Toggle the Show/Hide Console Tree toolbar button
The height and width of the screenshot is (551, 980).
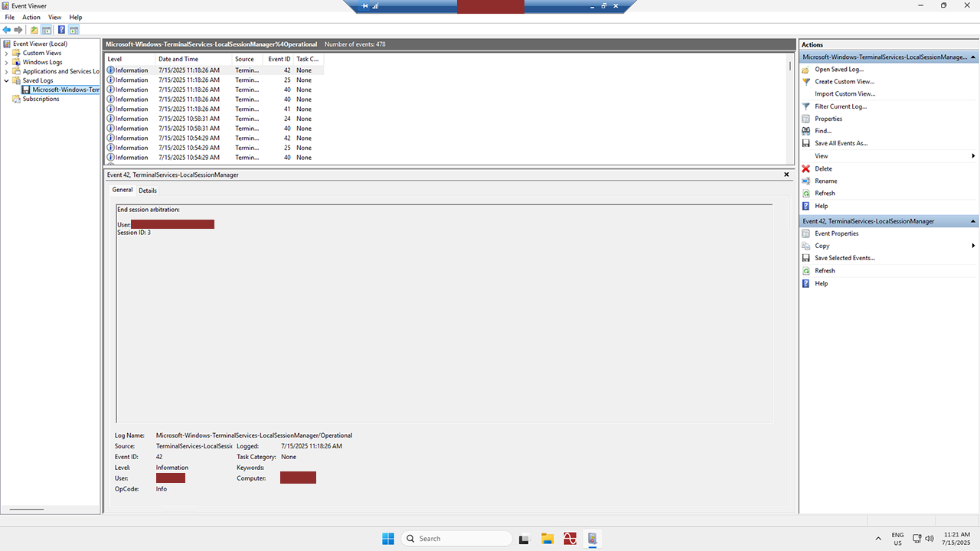coord(47,30)
